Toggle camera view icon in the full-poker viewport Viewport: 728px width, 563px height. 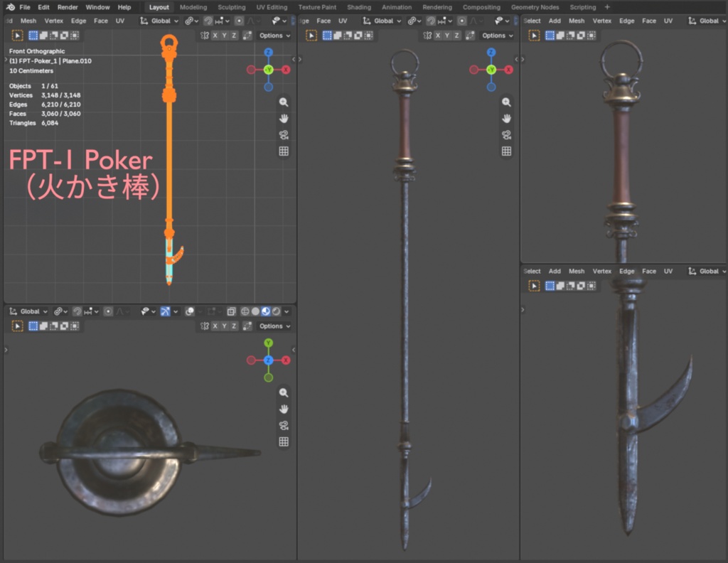pyautogui.click(x=506, y=135)
